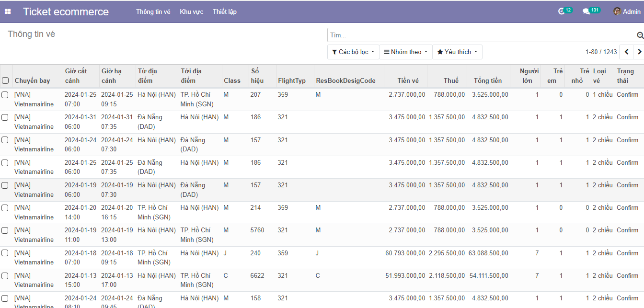Tick the select-all checkbox in table header
The height and width of the screenshot is (308, 644).
tap(5, 80)
